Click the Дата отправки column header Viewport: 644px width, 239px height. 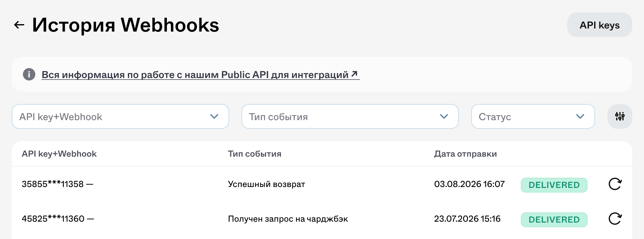[x=465, y=154]
